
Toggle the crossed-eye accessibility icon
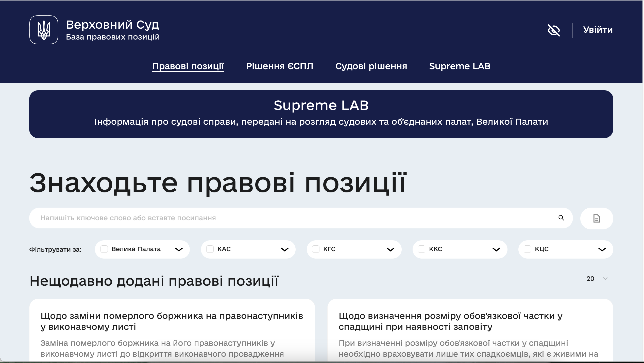[554, 30]
